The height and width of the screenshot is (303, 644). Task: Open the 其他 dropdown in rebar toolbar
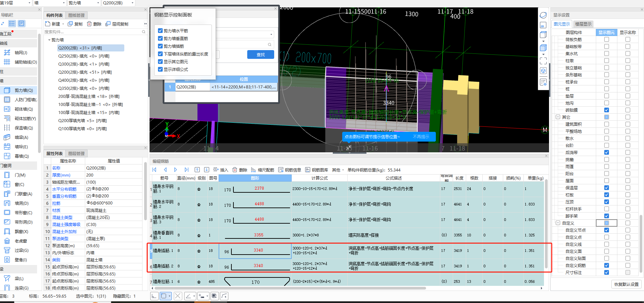[x=338, y=170]
